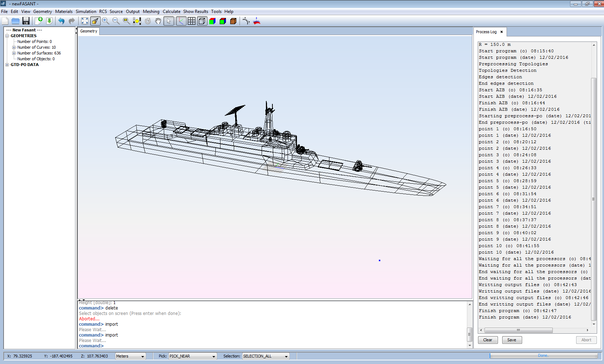Screen dimensions: 604x364
Task: Open folder icon in toolbar
Action: click(x=15, y=21)
